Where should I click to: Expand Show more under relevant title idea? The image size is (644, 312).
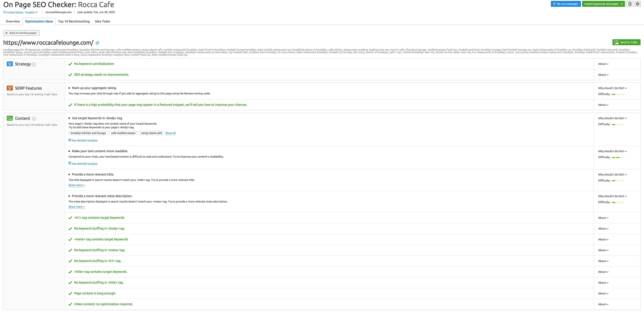pos(77,185)
